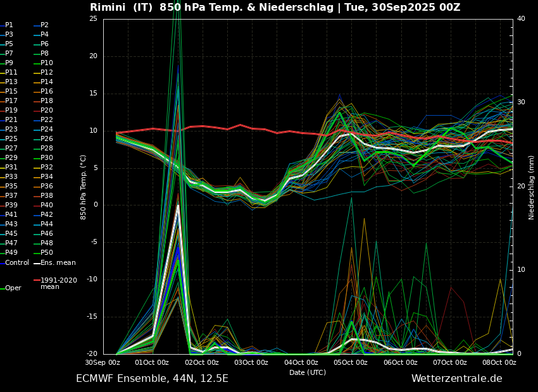Select the 05Oct 00z date tick
Image resolution: width=538 pixels, height=392 pixels.
[x=351, y=362]
